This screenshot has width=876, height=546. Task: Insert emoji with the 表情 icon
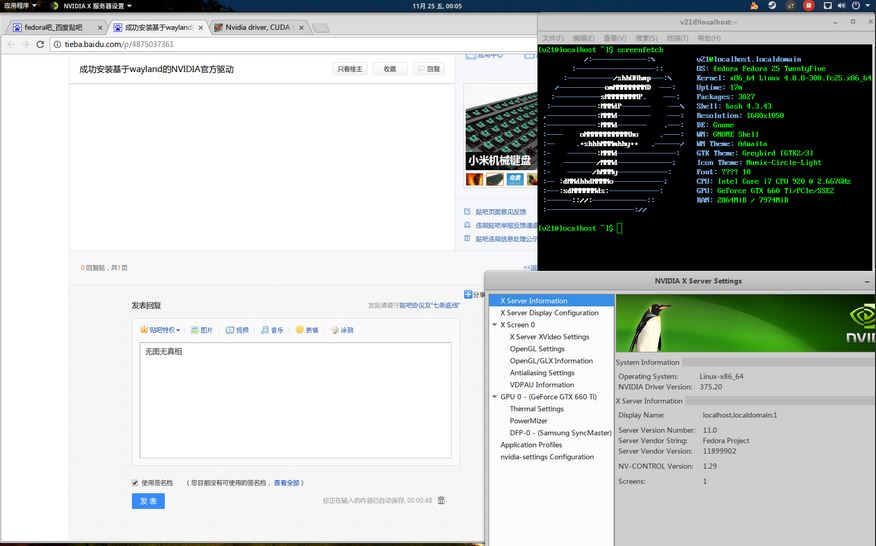point(307,330)
